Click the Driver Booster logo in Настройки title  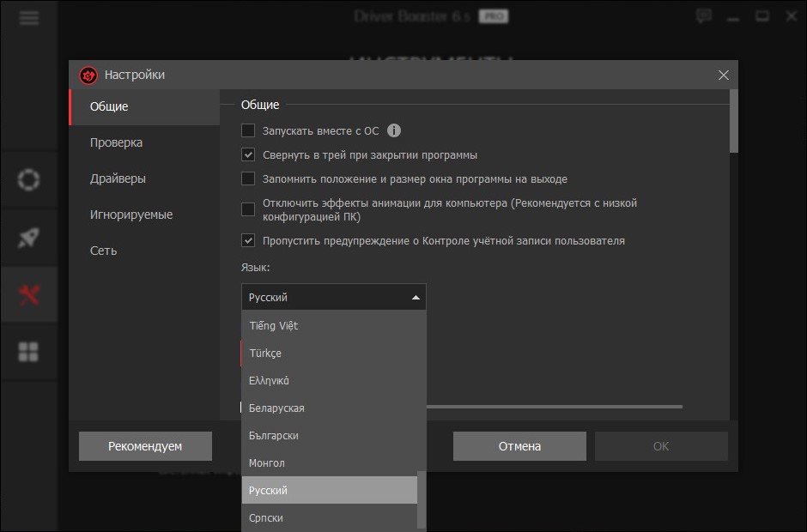click(88, 76)
